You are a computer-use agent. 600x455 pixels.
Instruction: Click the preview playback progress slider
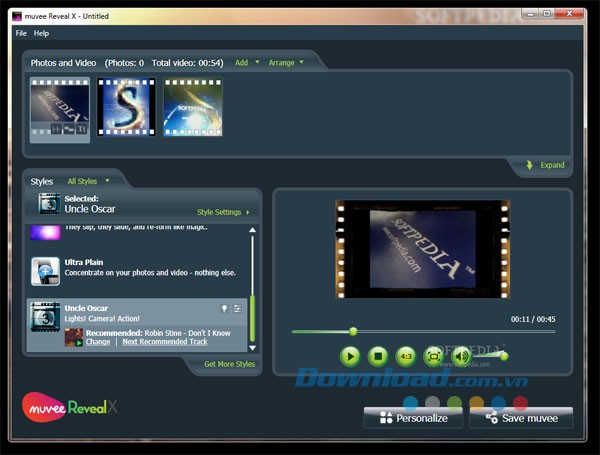353,331
